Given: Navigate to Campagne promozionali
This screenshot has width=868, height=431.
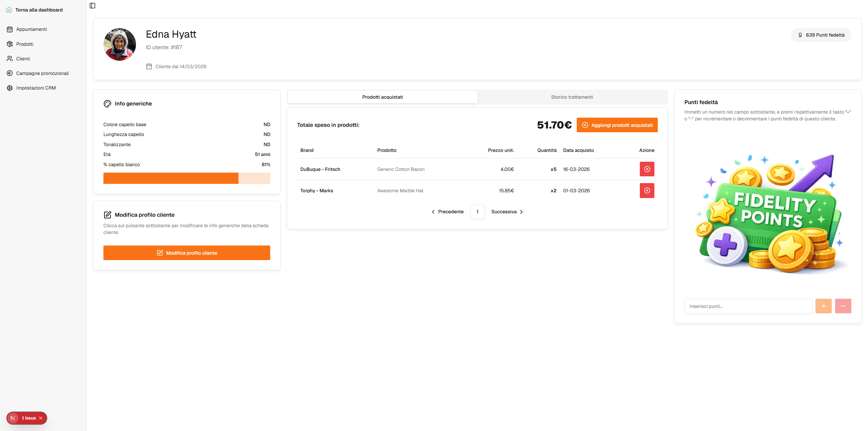Looking at the screenshot, I should click(x=42, y=73).
